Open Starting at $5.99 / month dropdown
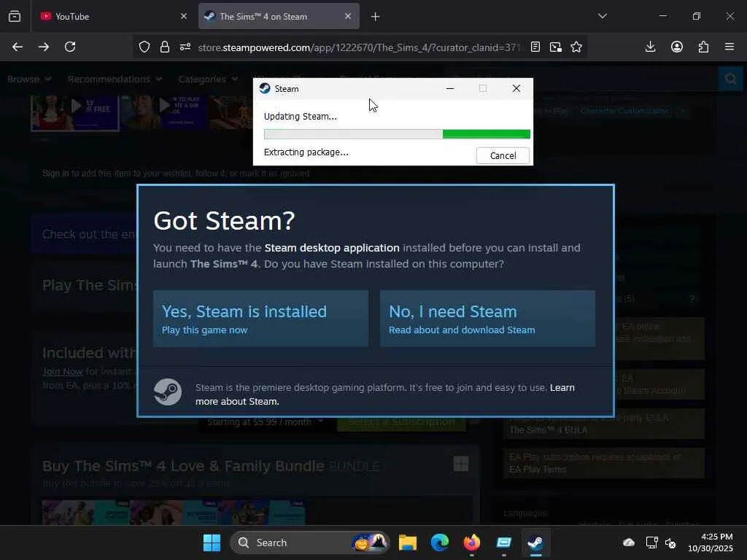 265,422
